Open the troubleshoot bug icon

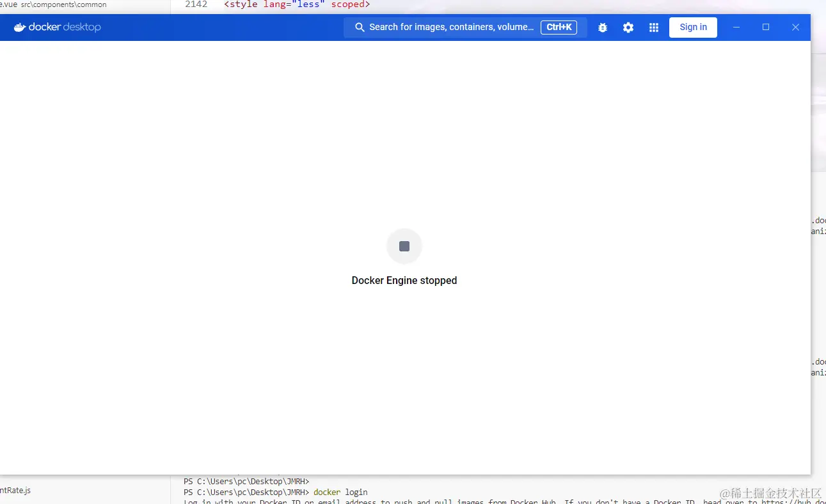(x=603, y=28)
